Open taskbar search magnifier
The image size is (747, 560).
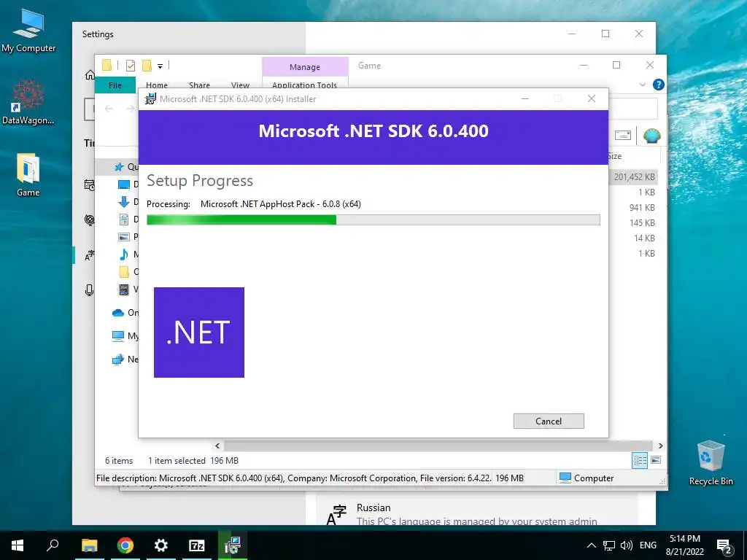[53, 545]
